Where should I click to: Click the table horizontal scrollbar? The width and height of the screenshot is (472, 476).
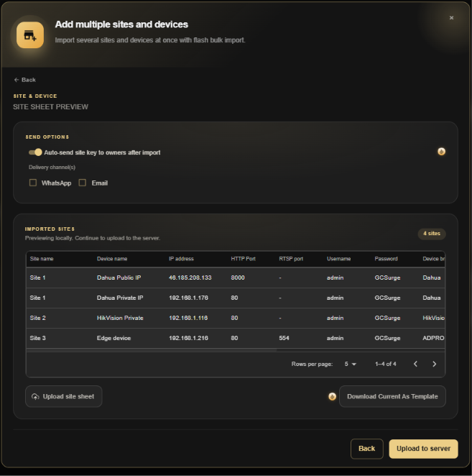point(152,350)
